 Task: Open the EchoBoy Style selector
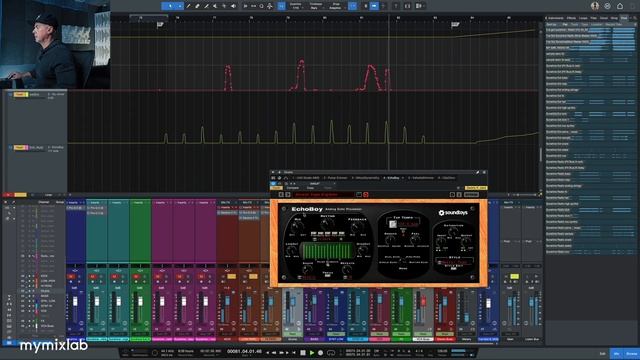[454, 262]
